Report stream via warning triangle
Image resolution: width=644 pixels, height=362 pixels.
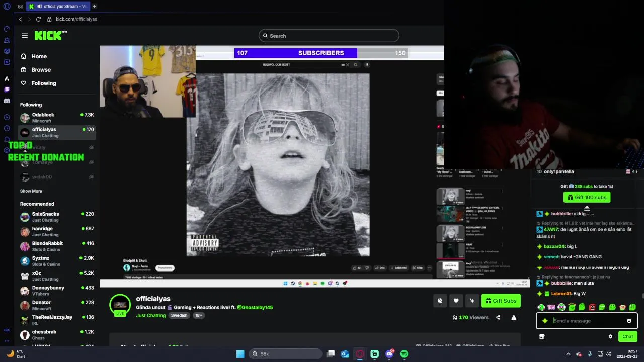tap(514, 318)
